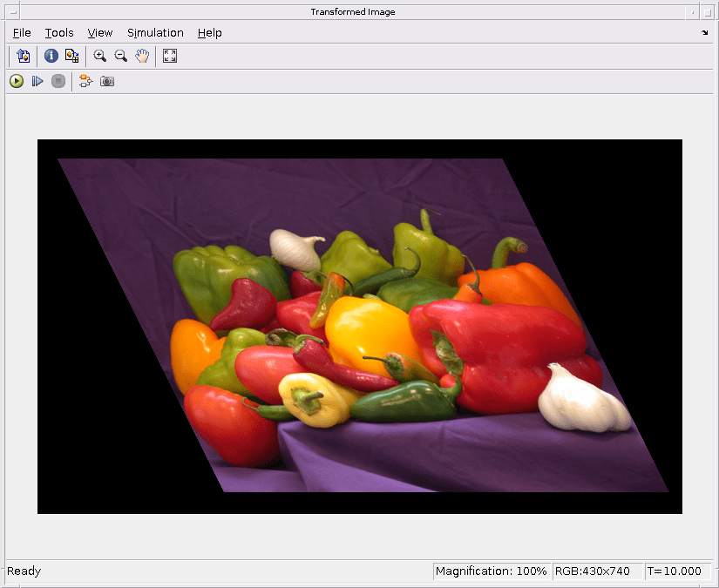Open the Image Information icon

point(51,56)
